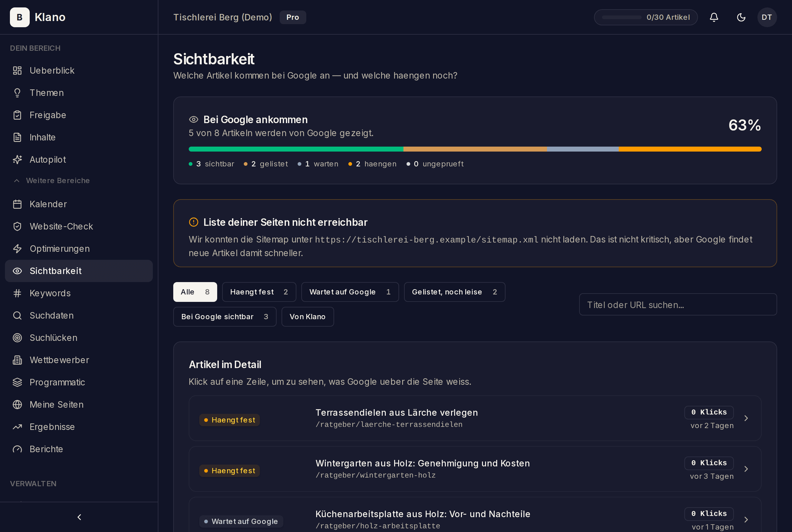Click the Autopilot sparkle icon
Image resolution: width=792 pixels, height=532 pixels.
pos(17,160)
